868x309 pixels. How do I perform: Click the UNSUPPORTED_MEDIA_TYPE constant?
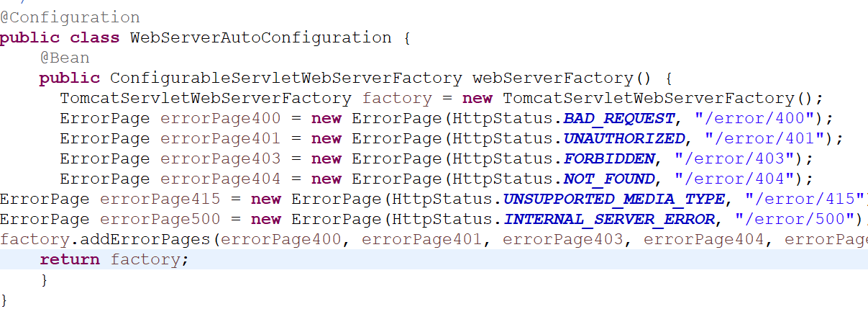click(614, 199)
